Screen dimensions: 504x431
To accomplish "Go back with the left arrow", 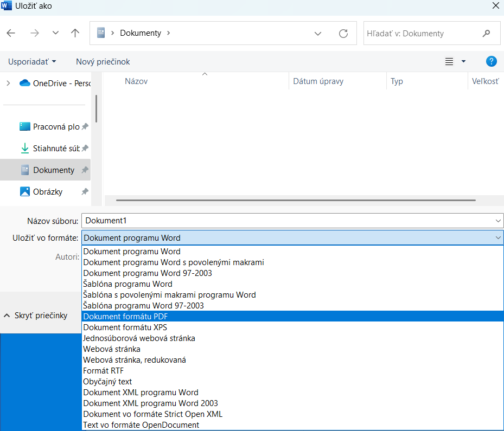I will (x=11, y=33).
